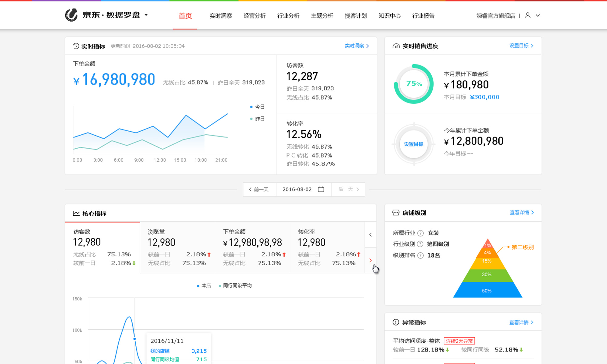Select the 下单金额 core metric card
This screenshot has width=607, height=364.
coord(253,248)
